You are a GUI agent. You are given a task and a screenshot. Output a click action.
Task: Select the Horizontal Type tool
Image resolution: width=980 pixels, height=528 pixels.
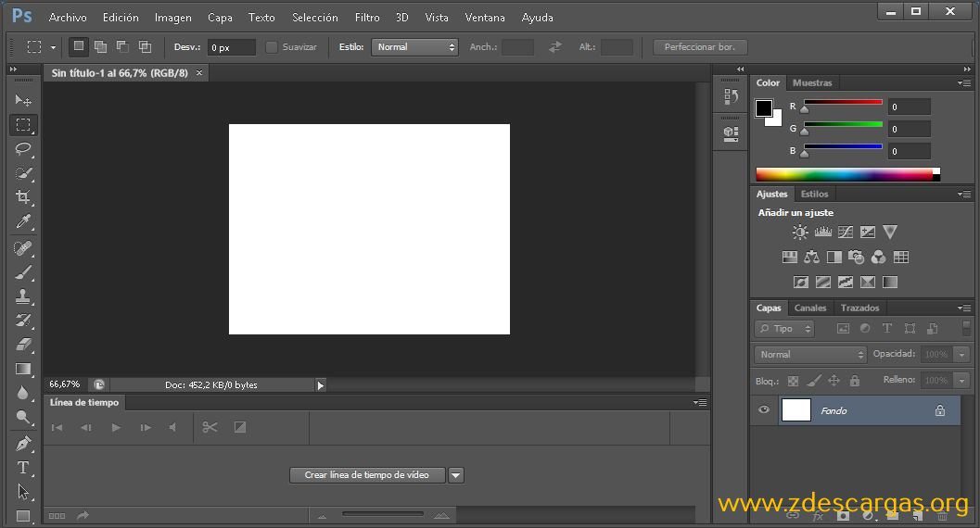click(x=23, y=468)
